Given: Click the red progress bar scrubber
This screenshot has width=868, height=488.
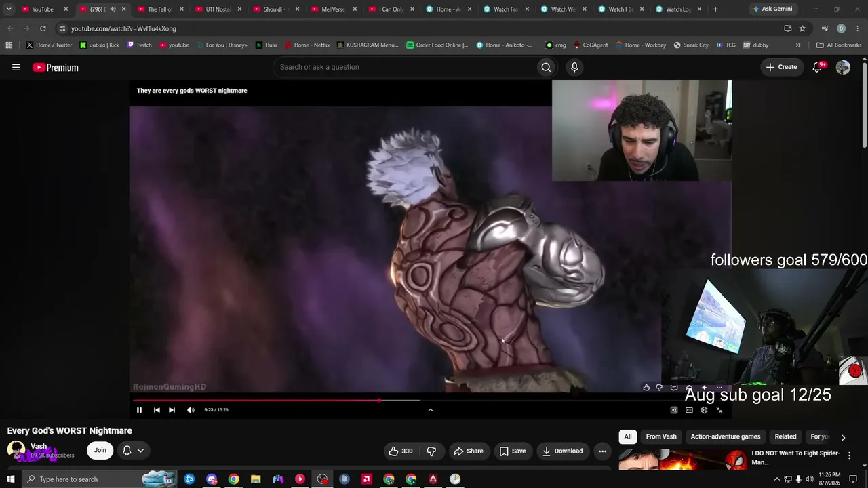Looking at the screenshot, I should 379,400.
